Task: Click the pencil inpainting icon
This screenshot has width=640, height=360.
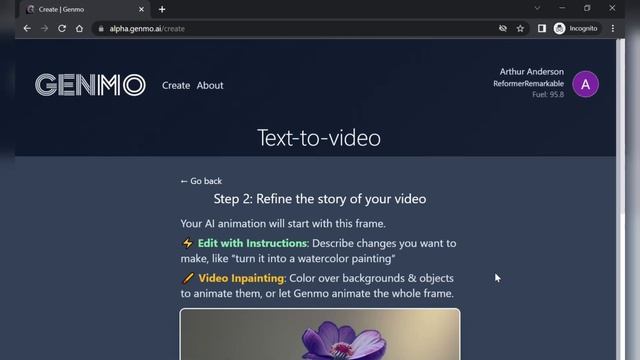Action: (x=188, y=278)
